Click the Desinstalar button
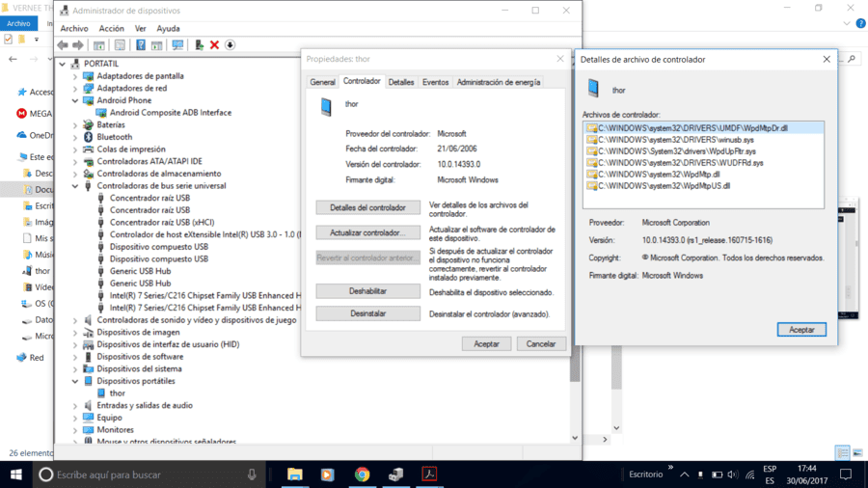The image size is (868, 488). point(368,313)
